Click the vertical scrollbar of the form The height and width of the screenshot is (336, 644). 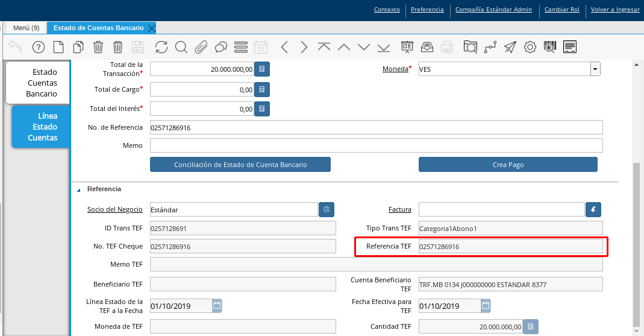tap(637, 241)
